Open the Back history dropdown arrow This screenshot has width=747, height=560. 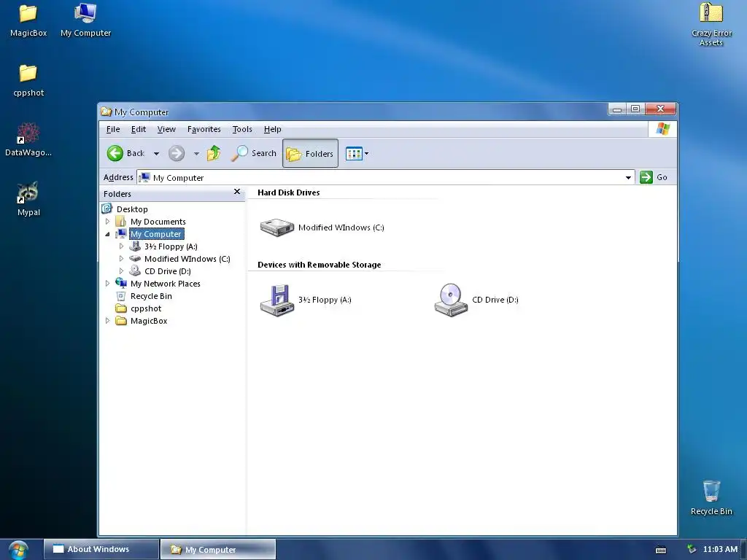[156, 154]
